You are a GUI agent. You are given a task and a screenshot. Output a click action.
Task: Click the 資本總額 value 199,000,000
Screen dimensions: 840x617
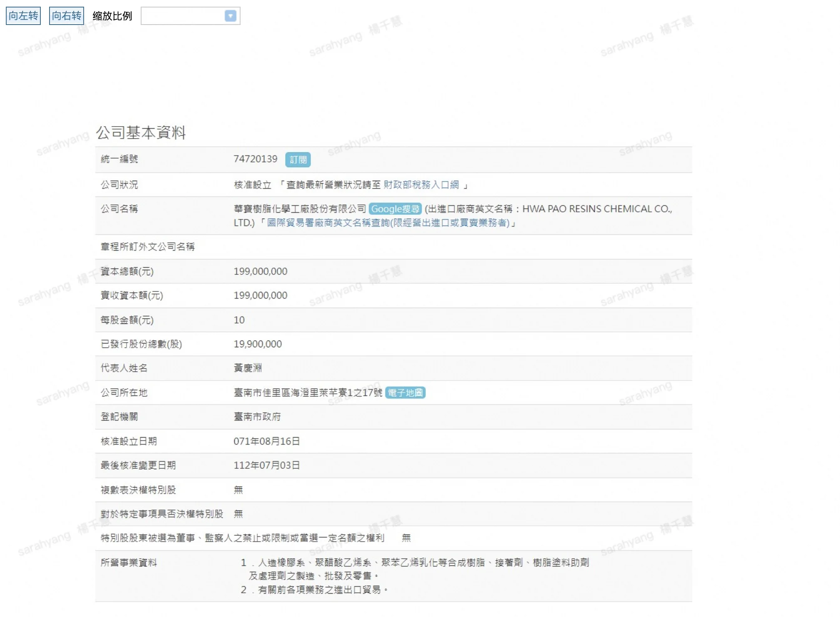click(x=260, y=271)
